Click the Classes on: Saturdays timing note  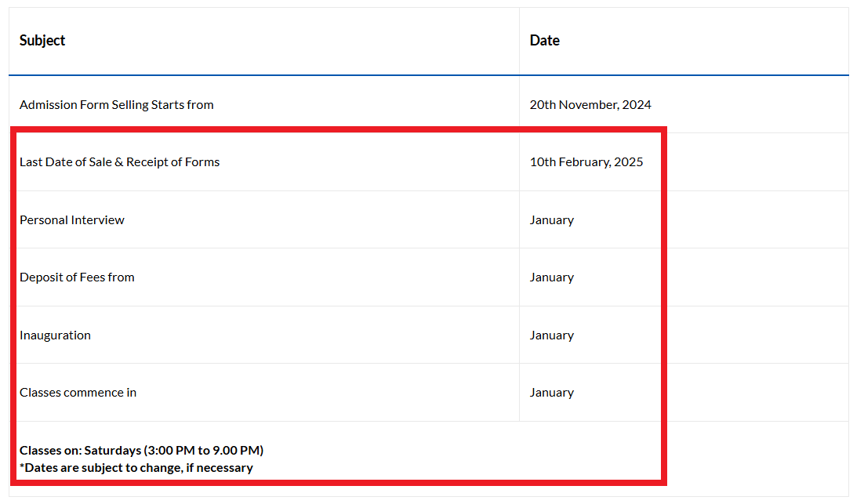point(142,450)
